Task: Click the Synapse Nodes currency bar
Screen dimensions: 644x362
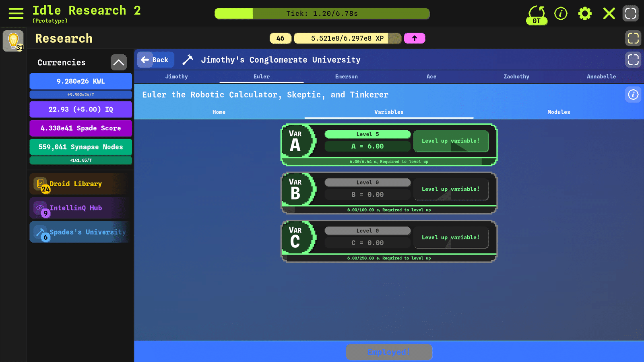Action: pos(80,147)
